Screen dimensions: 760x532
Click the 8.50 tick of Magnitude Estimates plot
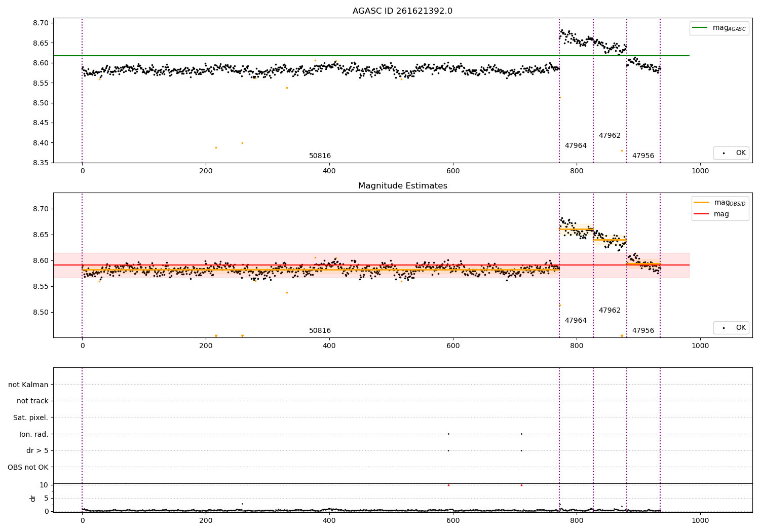pos(42,313)
